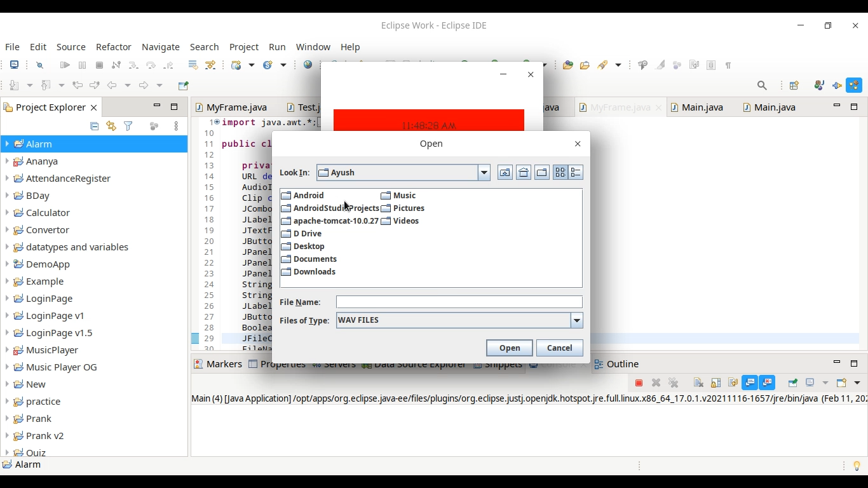
Task: Open the Look In drop-down list
Action: coord(484,172)
